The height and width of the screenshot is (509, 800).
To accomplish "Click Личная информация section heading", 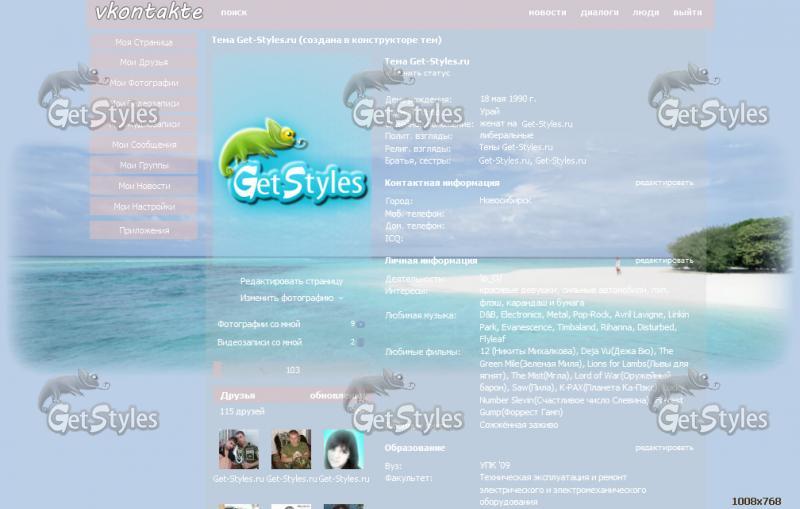I will [431, 261].
